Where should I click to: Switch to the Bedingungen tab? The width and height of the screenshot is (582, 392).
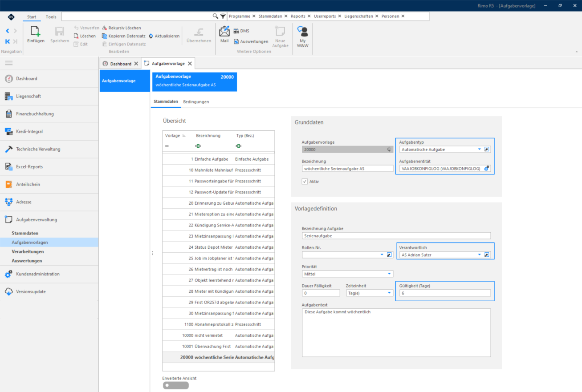click(196, 102)
